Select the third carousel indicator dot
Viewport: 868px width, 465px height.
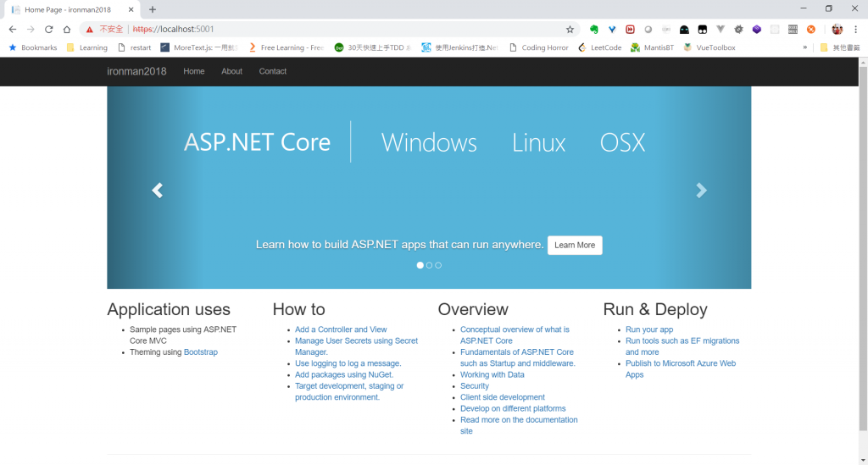click(x=438, y=265)
